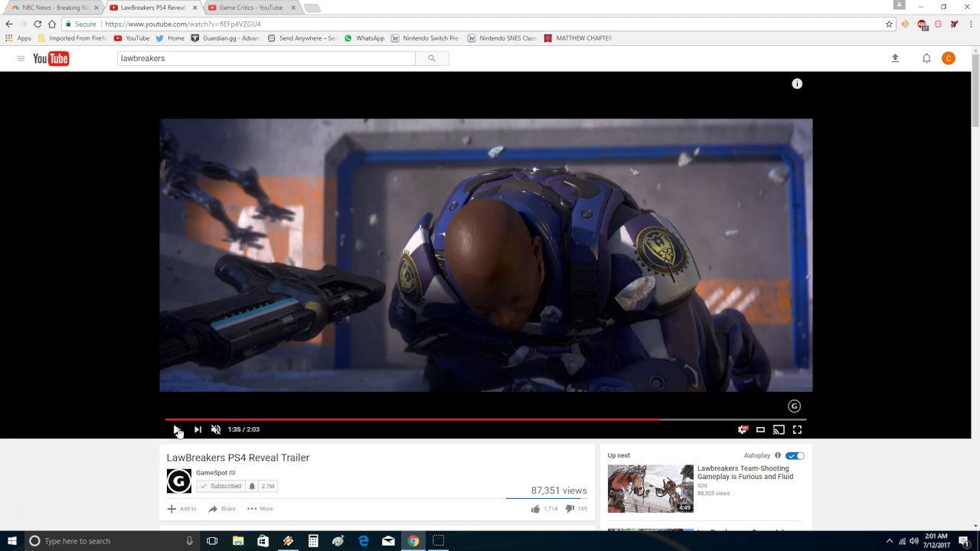Open the Windows Start menu

[12, 541]
